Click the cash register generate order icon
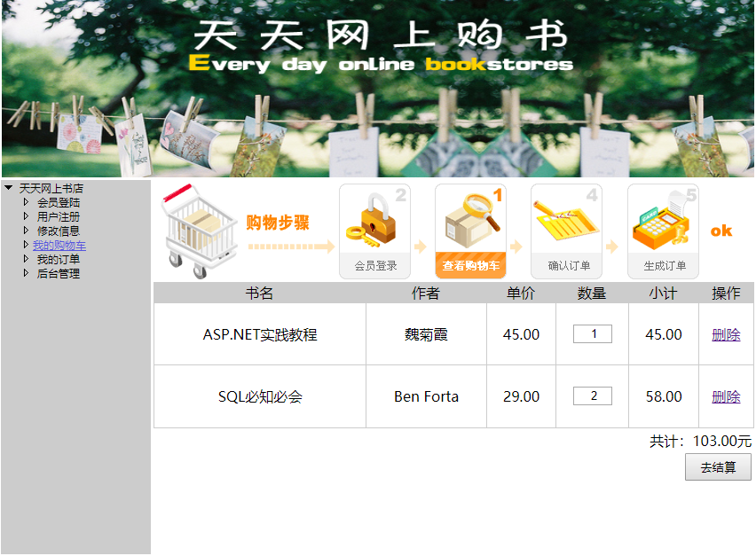756x556 pixels. (x=662, y=222)
